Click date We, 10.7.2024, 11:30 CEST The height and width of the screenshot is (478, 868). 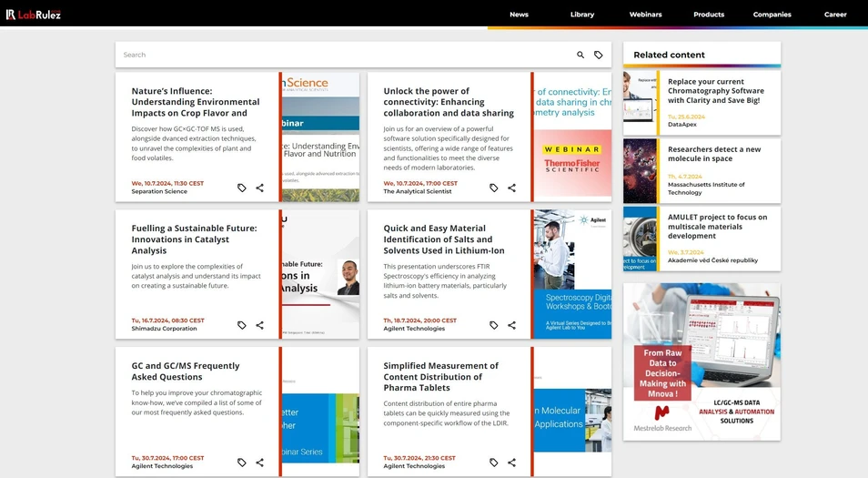pos(167,183)
